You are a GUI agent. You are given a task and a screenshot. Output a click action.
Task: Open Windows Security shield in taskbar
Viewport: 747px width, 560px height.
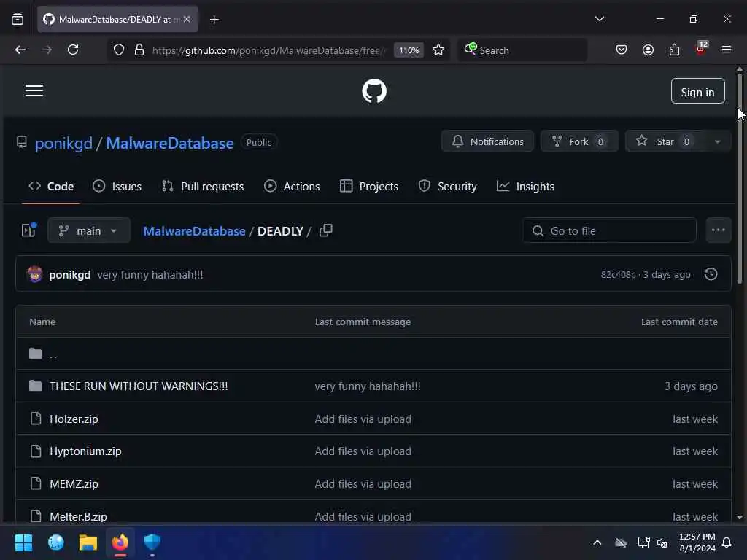point(152,542)
